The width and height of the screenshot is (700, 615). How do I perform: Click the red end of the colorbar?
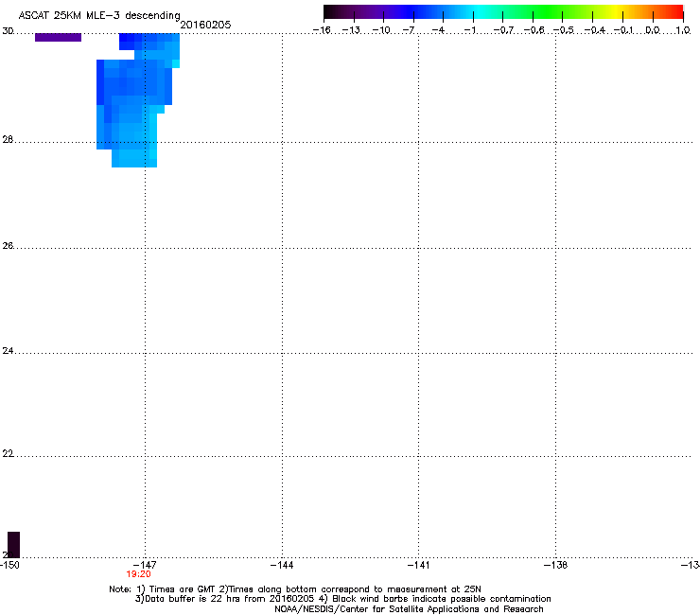tap(677, 12)
